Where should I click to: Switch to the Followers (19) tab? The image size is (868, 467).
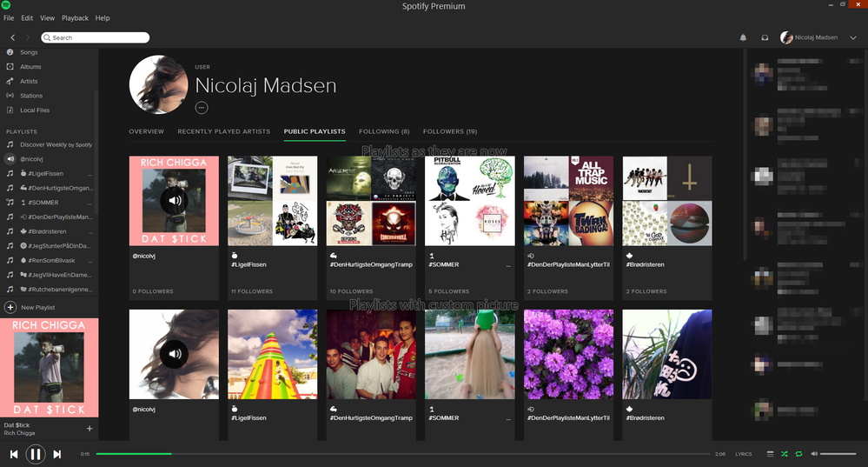[x=450, y=131]
